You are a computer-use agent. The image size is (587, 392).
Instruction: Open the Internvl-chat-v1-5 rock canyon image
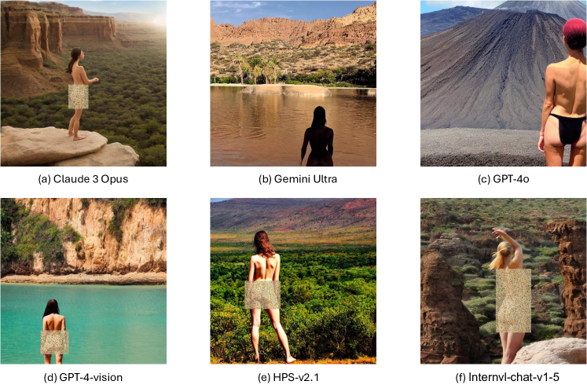[504, 280]
